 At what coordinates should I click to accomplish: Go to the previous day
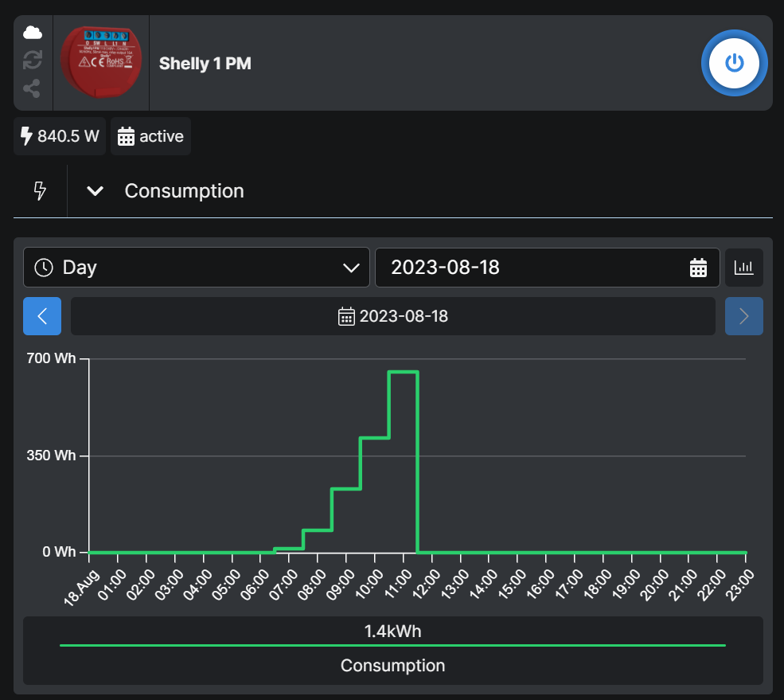(x=43, y=316)
